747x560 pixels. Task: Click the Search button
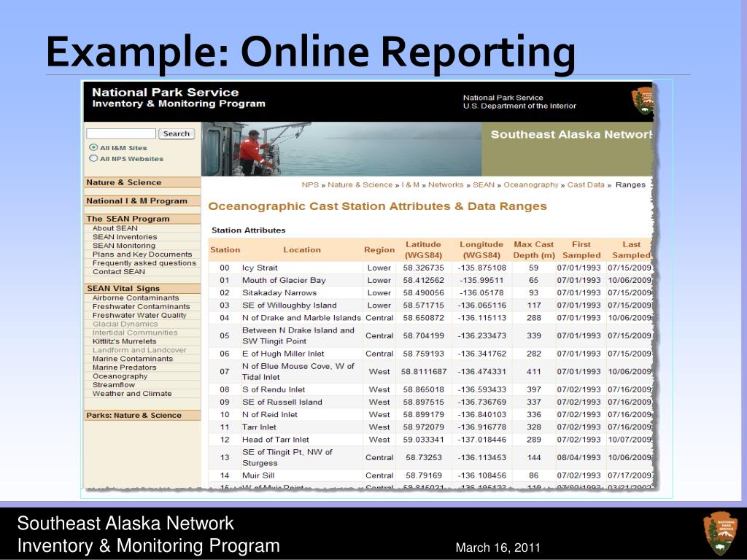coord(177,134)
